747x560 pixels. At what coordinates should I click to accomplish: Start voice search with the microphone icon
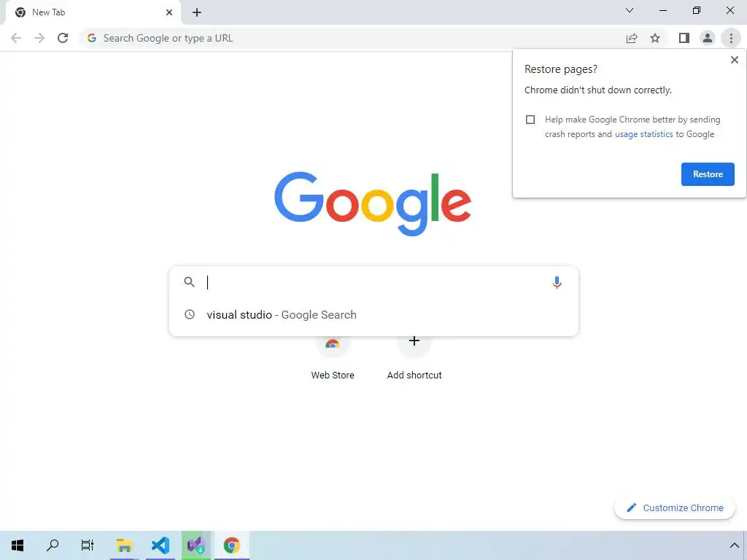pyautogui.click(x=557, y=282)
